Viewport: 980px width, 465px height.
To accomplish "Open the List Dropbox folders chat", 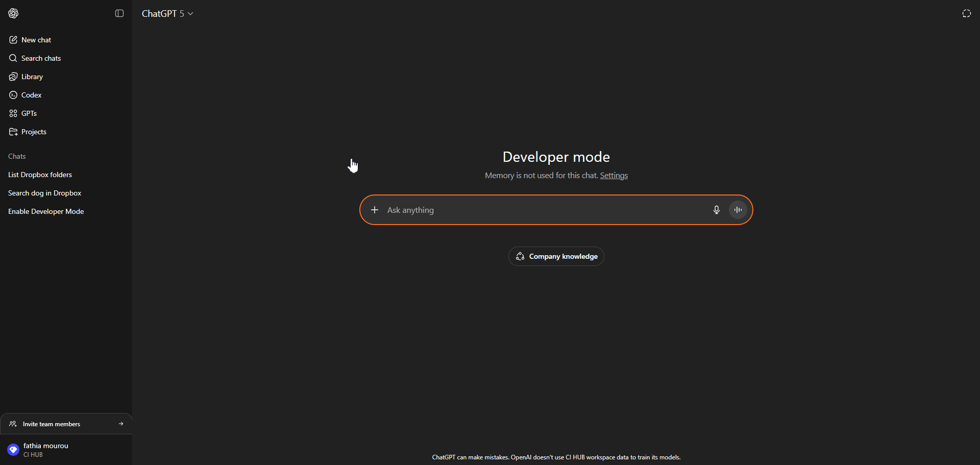I will [x=40, y=175].
